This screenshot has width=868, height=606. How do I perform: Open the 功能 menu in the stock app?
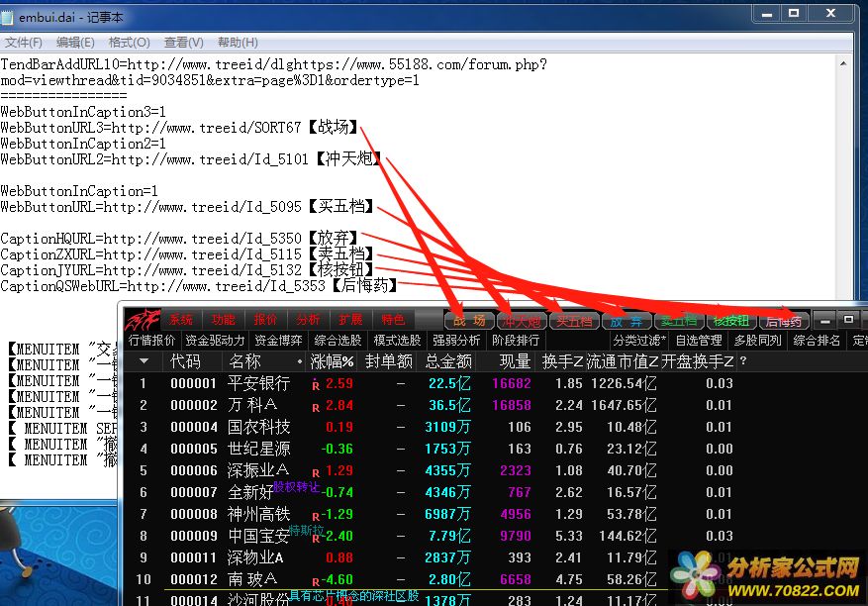(223, 320)
